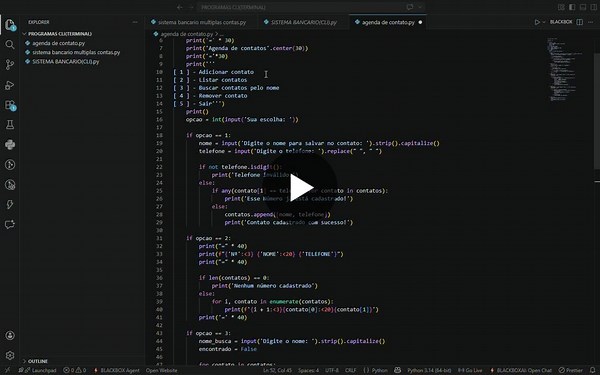Open the Run and Debug view

[10, 85]
